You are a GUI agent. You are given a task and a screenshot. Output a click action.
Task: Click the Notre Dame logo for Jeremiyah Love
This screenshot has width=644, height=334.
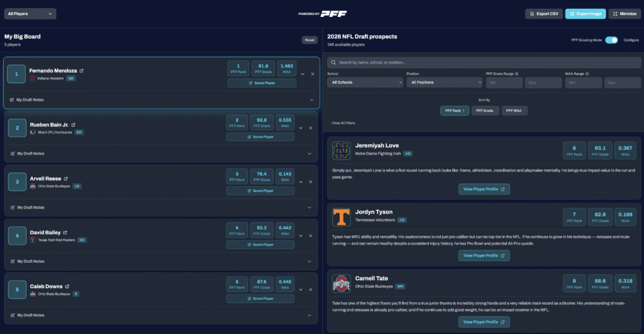point(341,151)
